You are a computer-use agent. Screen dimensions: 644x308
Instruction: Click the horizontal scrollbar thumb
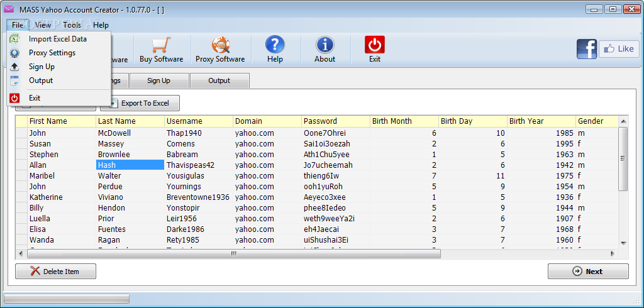234,254
